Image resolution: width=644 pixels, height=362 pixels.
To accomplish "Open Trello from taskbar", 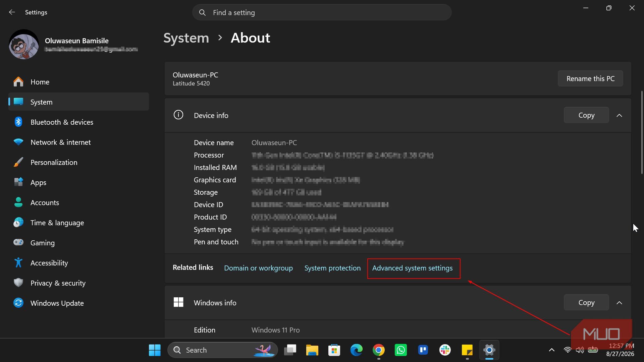I will [423, 350].
